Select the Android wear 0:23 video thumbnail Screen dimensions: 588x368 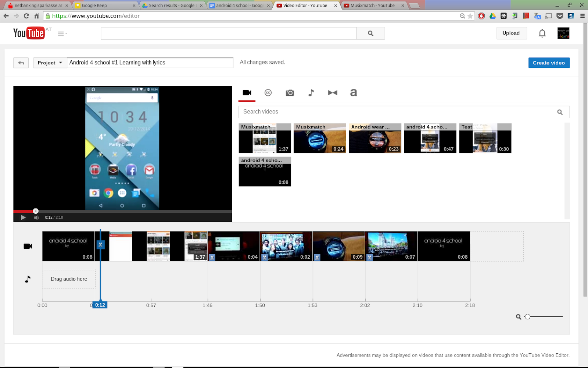[375, 138]
